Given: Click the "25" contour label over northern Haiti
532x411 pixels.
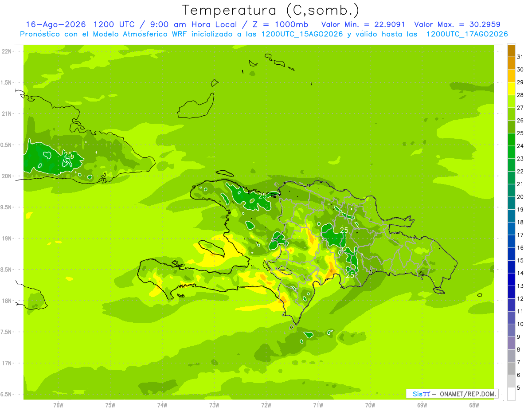Looking at the screenshot, I should click(262, 195).
